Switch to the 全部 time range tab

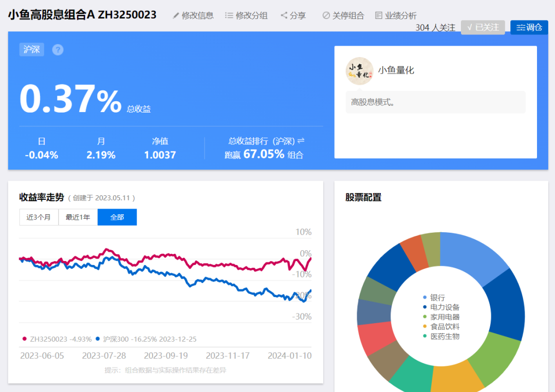coord(117,217)
